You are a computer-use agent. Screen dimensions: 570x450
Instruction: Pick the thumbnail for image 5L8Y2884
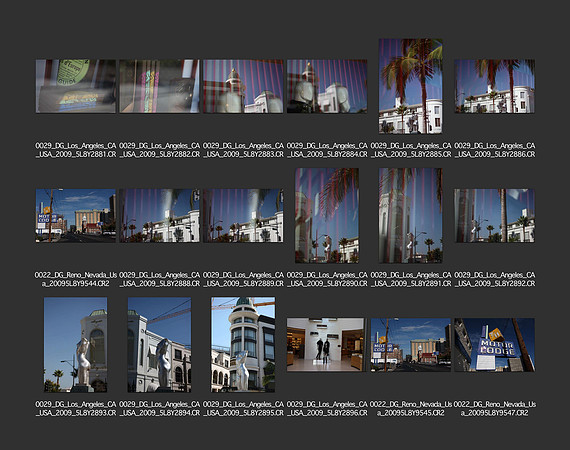(327, 86)
